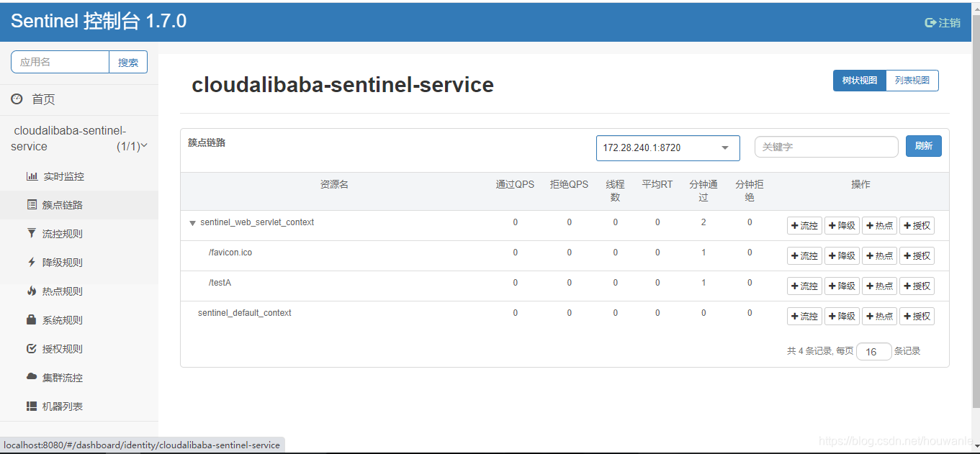Click the Sentinel 控制台 1.7.0 title

point(99,22)
